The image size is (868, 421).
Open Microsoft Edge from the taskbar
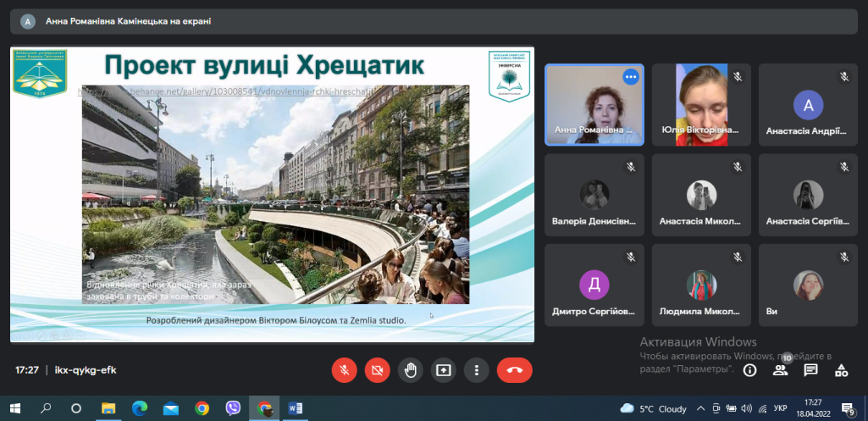[x=139, y=408]
